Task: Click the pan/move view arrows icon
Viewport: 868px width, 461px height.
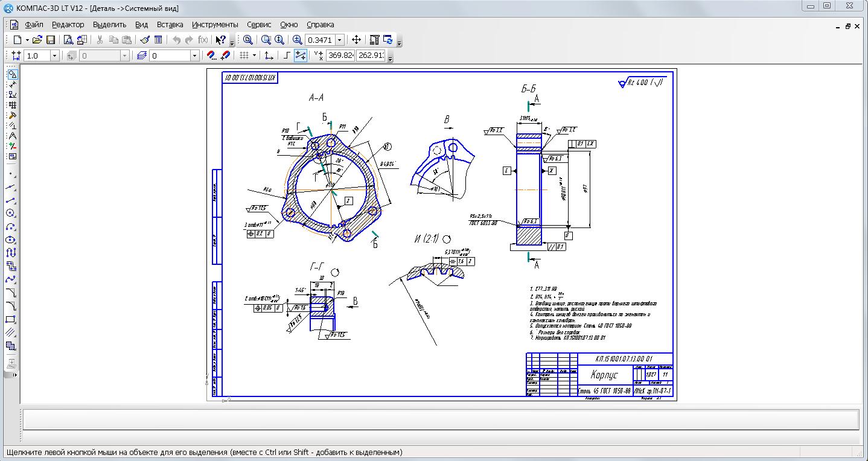Action: point(356,40)
